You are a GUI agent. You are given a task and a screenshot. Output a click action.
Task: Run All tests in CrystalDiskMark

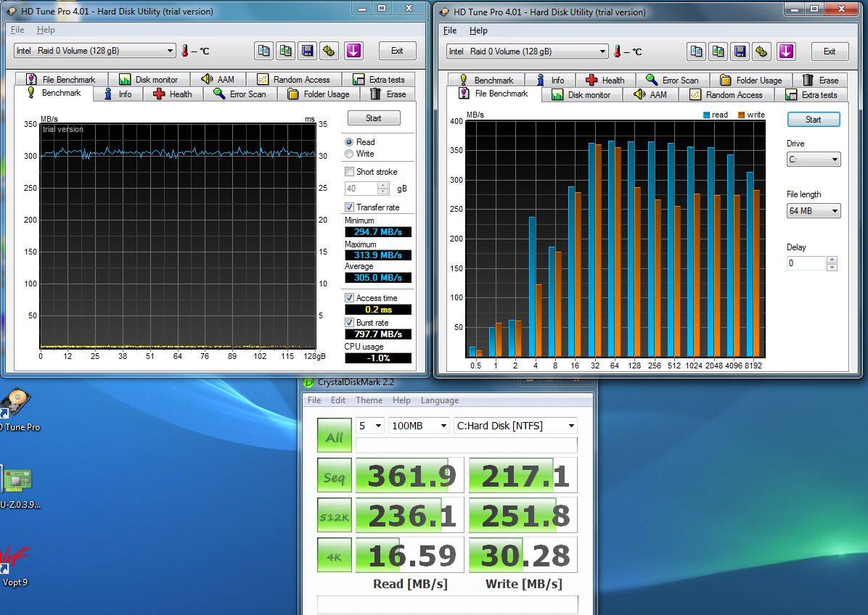(335, 436)
